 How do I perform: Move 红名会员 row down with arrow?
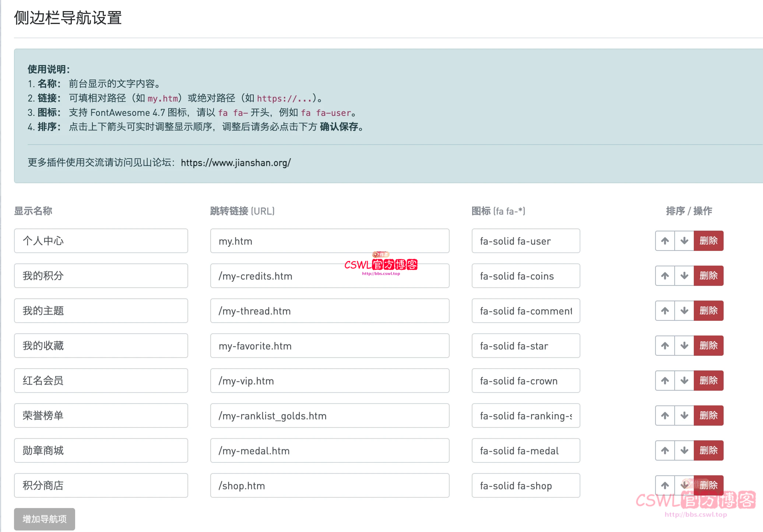click(x=684, y=381)
